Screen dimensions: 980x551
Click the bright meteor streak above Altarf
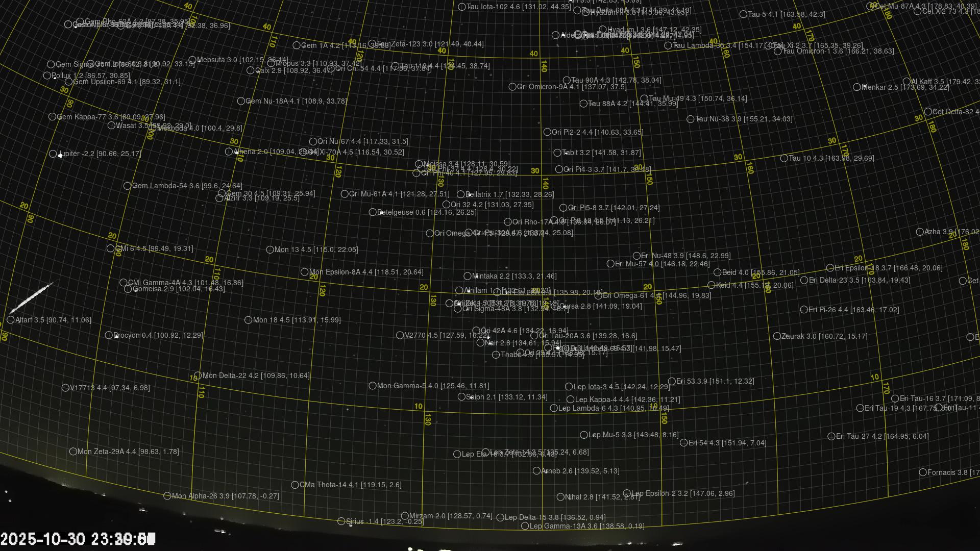point(31,297)
